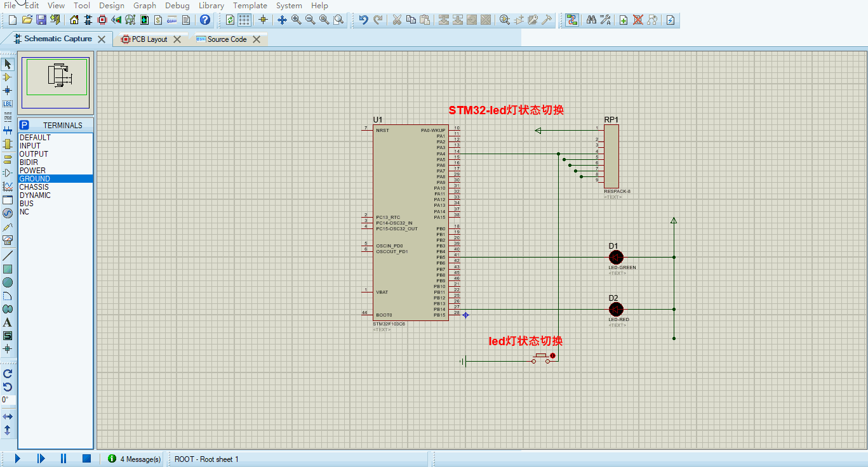This screenshot has width=868, height=467.
Task: Click the P pick-devices button beside TERMINALS
Action: [x=24, y=125]
